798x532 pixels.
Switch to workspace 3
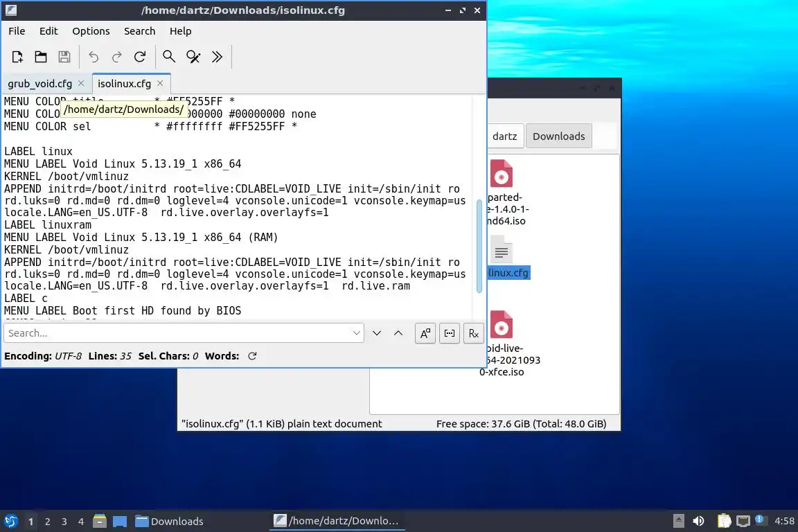click(64, 522)
